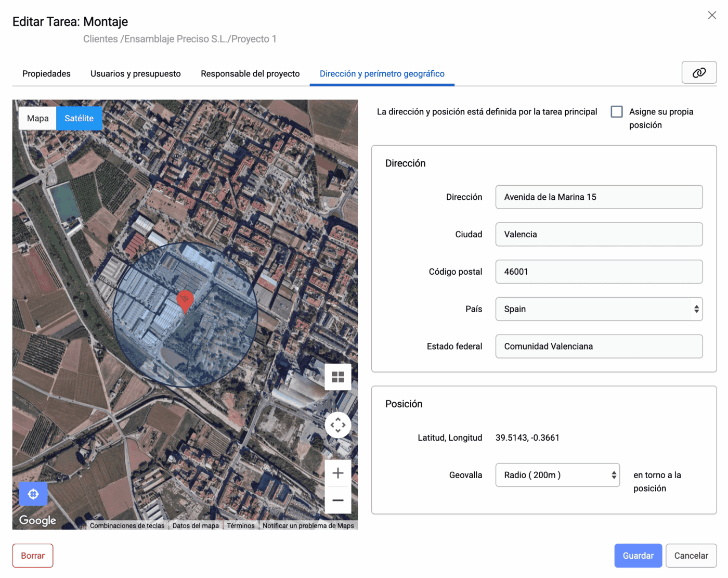Close the Editar Tarea dialog
This screenshot has height=578, width=728.
[x=712, y=15]
